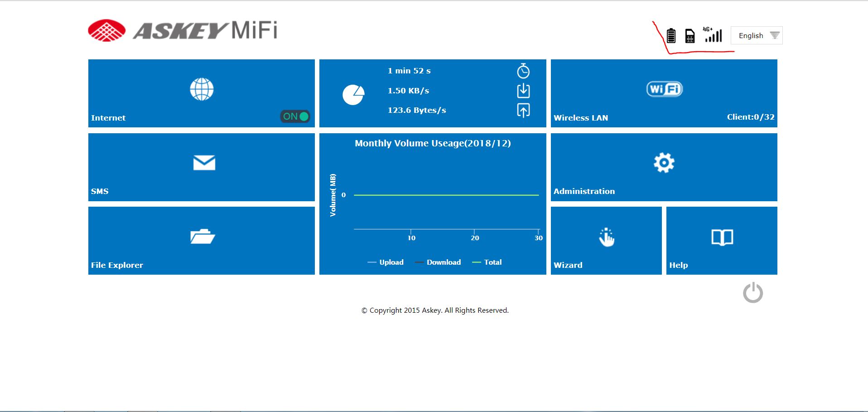Click the Download legend entry

click(438, 262)
